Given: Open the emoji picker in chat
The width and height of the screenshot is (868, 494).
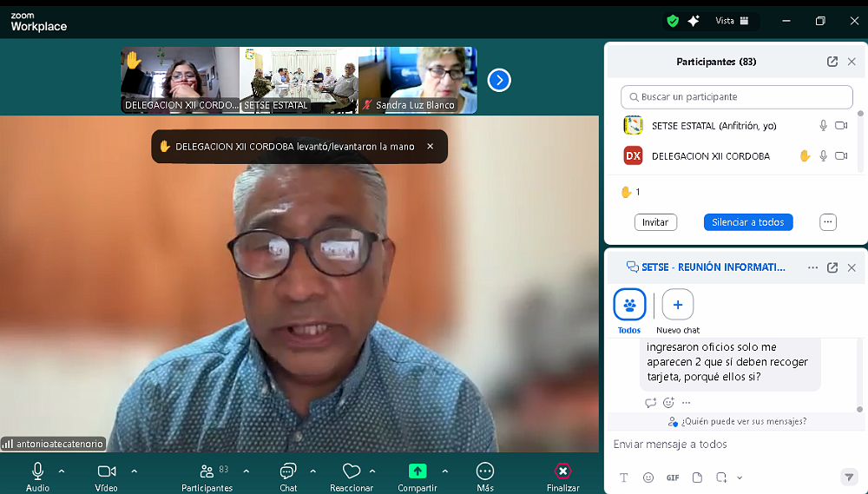Looking at the screenshot, I should [x=648, y=478].
